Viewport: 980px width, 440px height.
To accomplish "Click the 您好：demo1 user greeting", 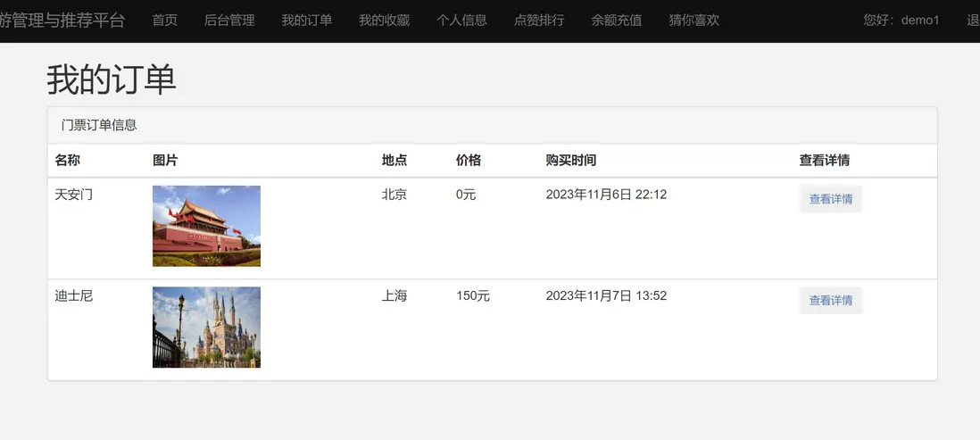I will [x=901, y=21].
